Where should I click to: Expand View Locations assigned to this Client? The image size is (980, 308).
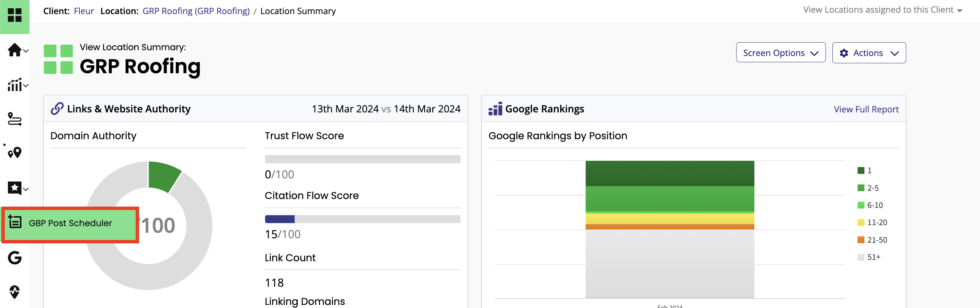click(x=882, y=10)
